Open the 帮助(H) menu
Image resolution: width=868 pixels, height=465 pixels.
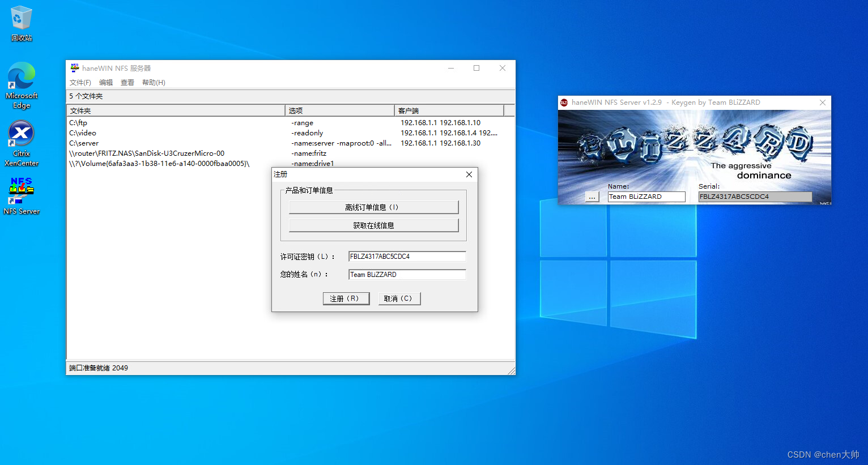pos(154,83)
